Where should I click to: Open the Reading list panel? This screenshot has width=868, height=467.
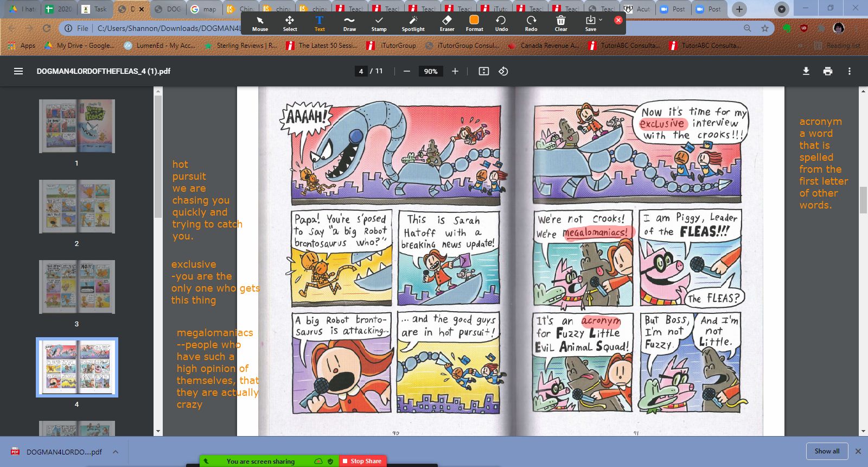click(837, 46)
